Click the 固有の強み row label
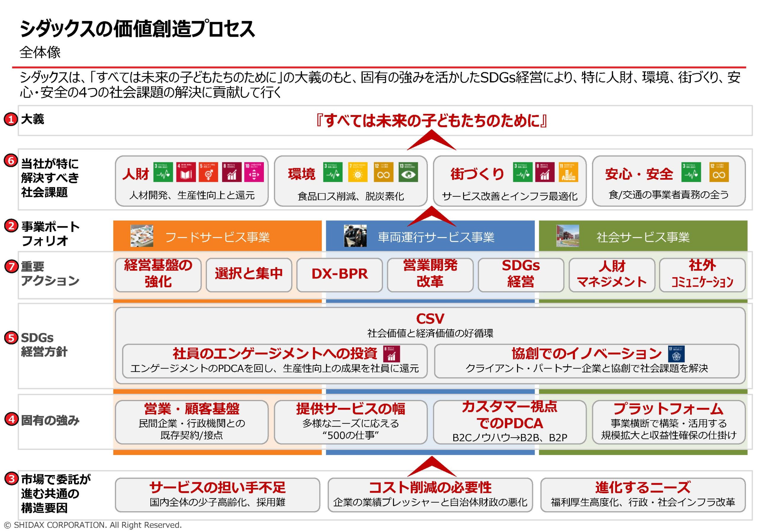The width and height of the screenshot is (759, 532). tap(50, 420)
